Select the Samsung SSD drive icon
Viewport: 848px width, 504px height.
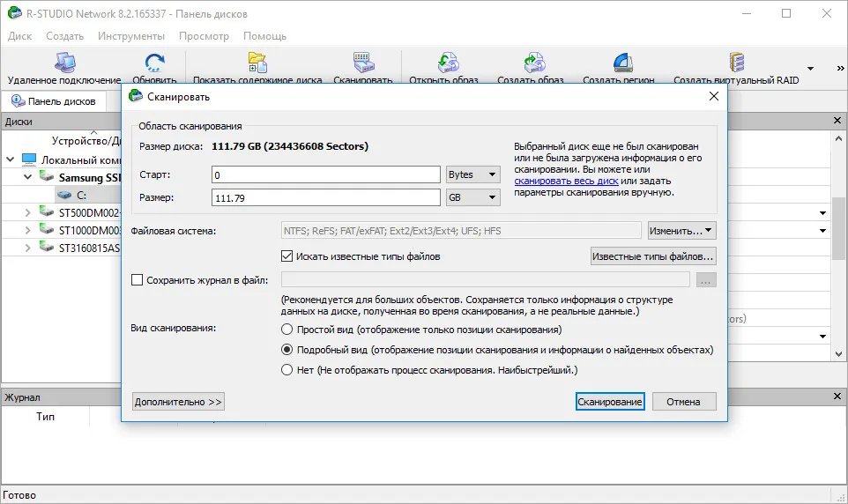click(47, 177)
